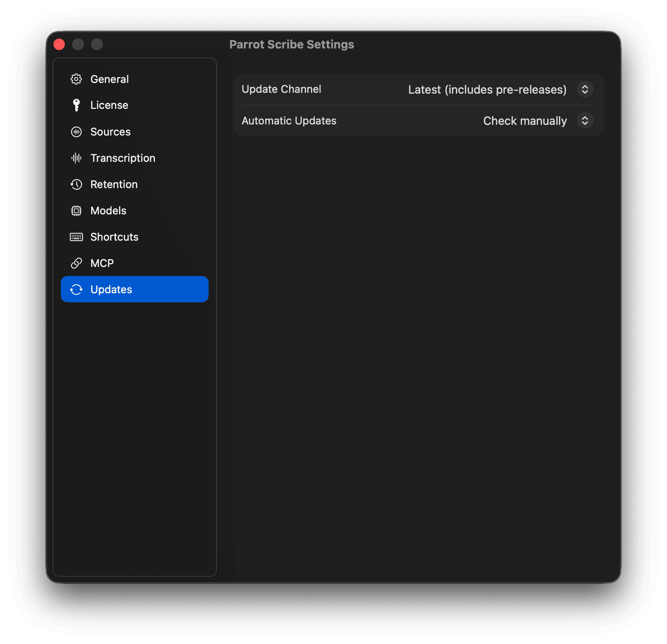Click the Updates sync arrows icon

pyautogui.click(x=76, y=289)
